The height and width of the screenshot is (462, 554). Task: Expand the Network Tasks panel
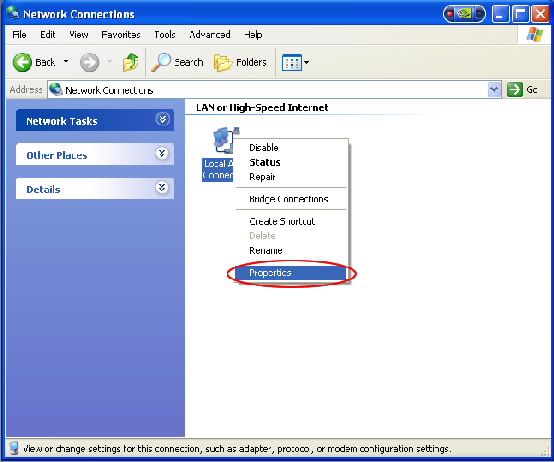[x=162, y=119]
